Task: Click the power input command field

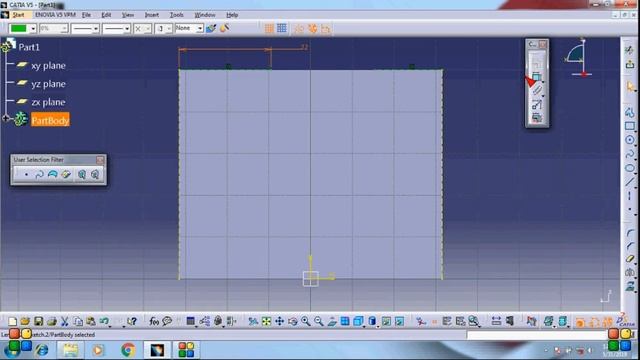Action: click(x=537, y=335)
